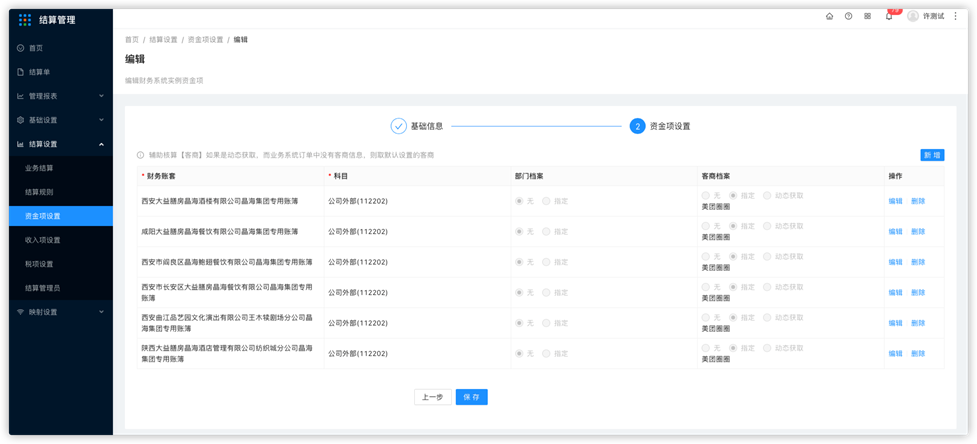Open the vertical three-dot more menu
Viewport: 977px width, 444px height.
(956, 16)
